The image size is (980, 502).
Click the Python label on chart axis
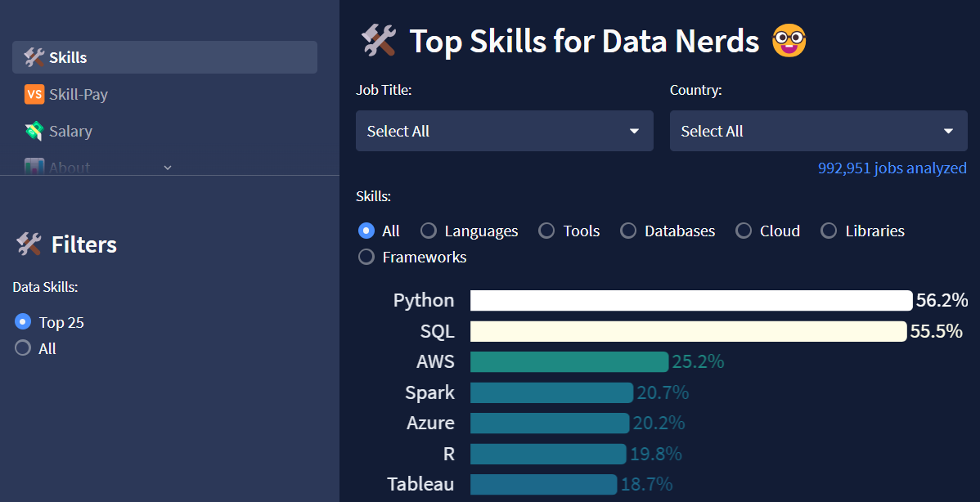pyautogui.click(x=424, y=301)
